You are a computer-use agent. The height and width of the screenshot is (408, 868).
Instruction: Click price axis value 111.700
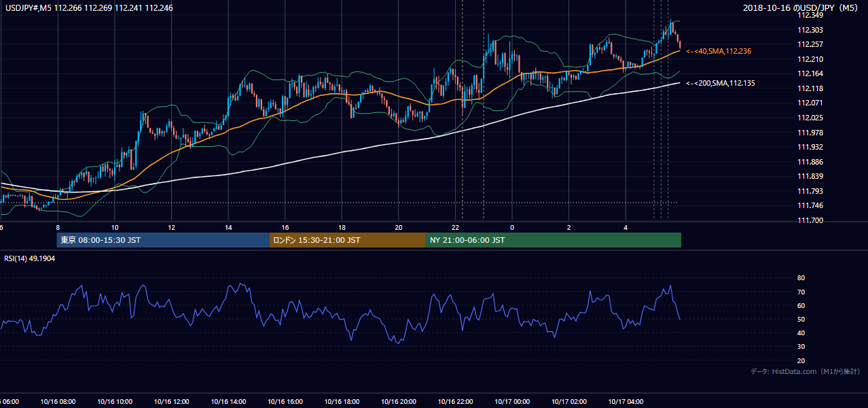[810, 220]
